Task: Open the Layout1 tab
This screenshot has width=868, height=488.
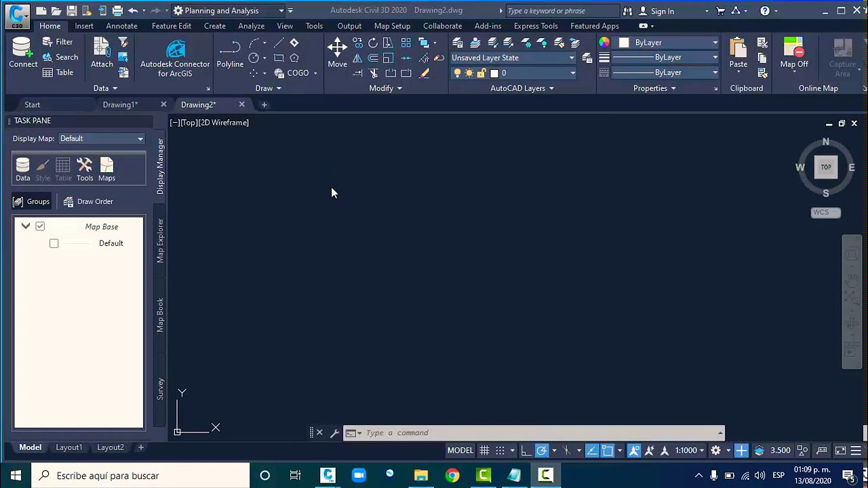Action: click(x=68, y=447)
